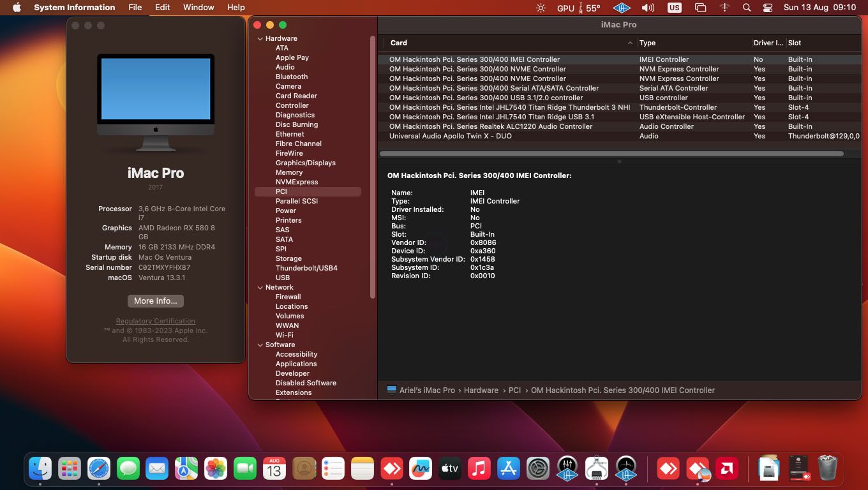The height and width of the screenshot is (490, 868).
Task: Launch the UAD Meter app from the Dock
Action: click(x=625, y=468)
